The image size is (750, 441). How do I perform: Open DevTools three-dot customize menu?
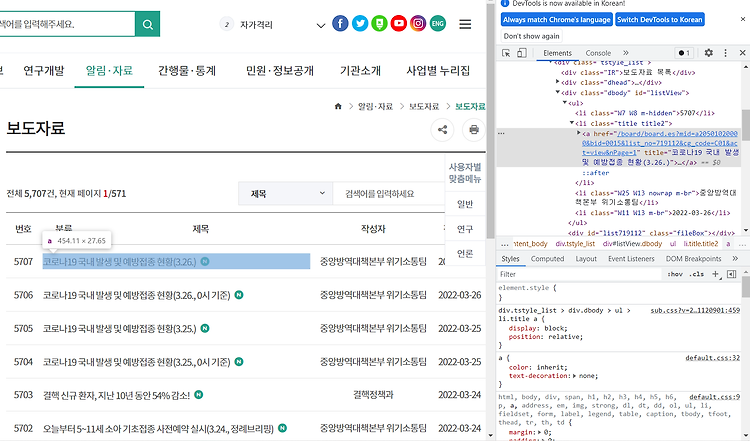725,53
